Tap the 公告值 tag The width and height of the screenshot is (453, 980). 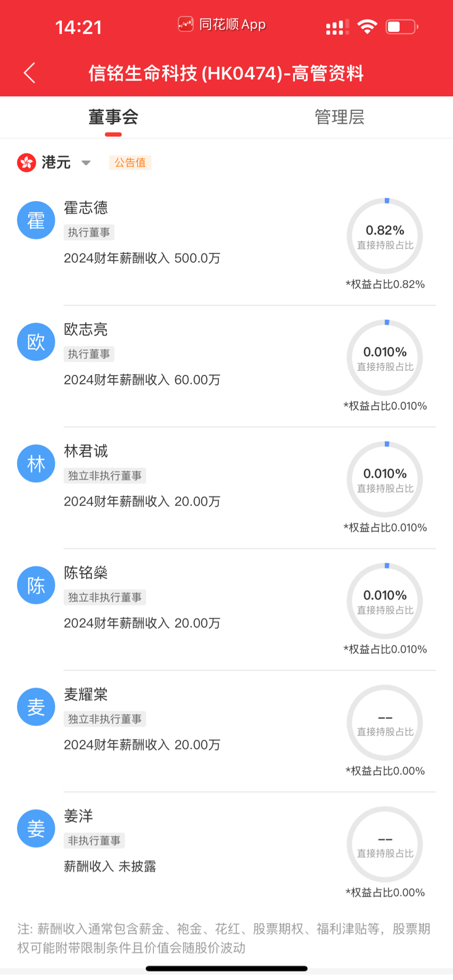(130, 163)
